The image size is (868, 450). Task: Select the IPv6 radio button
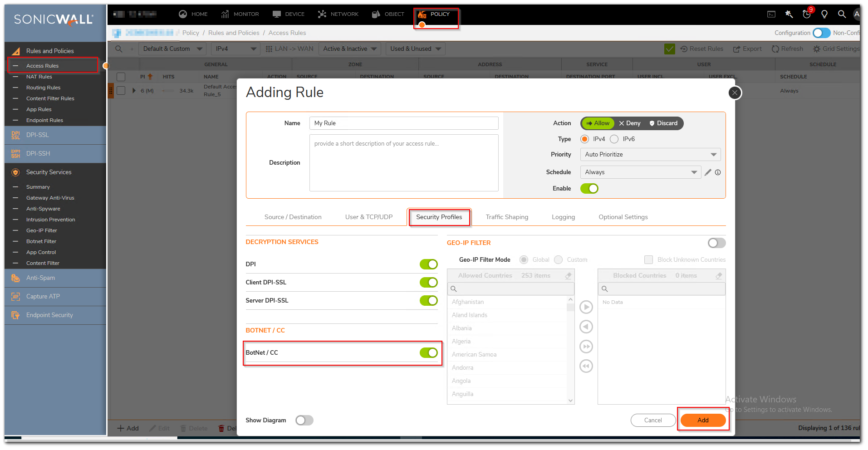pyautogui.click(x=614, y=139)
